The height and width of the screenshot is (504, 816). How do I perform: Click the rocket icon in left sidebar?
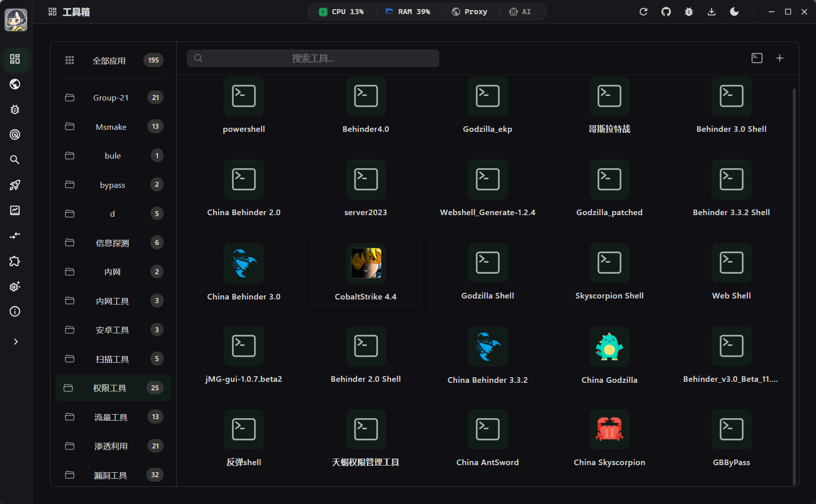(15, 185)
